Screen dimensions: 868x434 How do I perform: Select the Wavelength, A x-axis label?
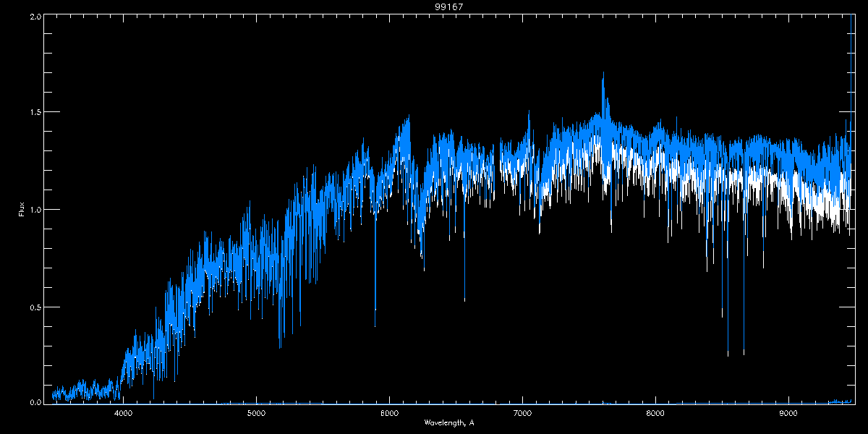tap(449, 422)
